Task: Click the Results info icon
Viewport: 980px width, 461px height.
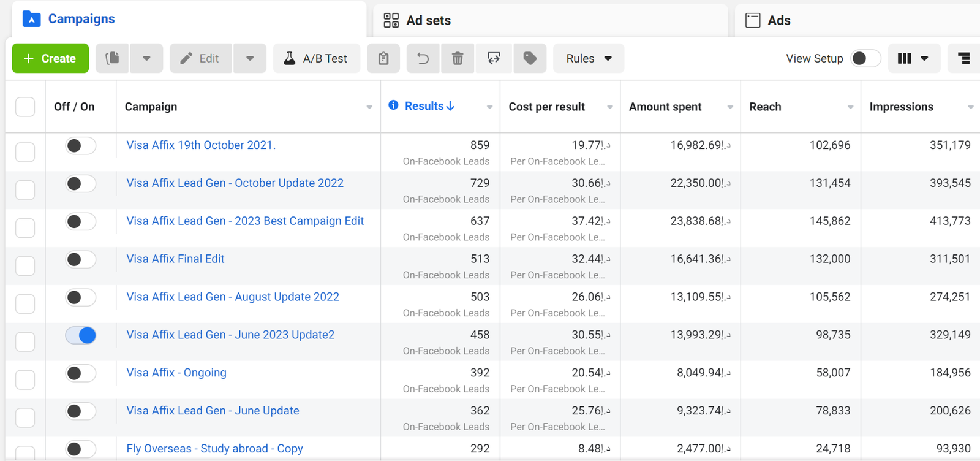Action: pyautogui.click(x=393, y=105)
